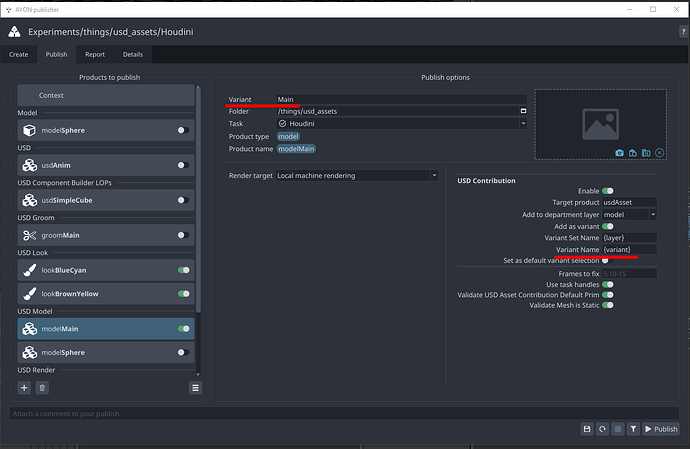The image size is (690, 449).
Task: Click the Variant Set Name field
Action: pyautogui.click(x=629, y=238)
